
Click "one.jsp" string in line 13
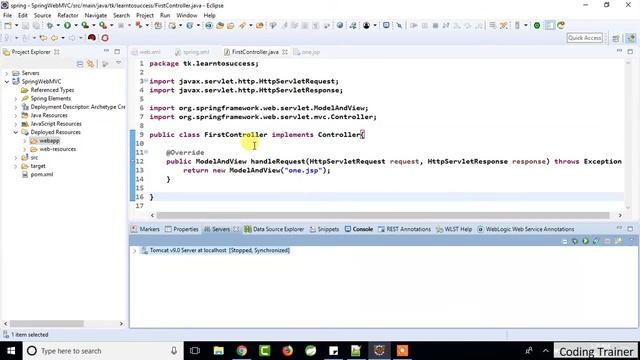(303, 170)
